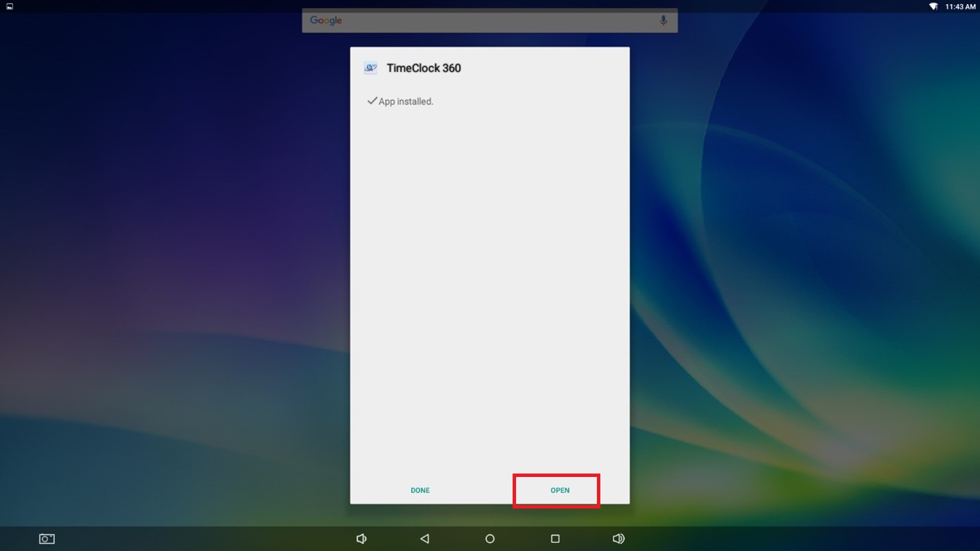Tap DONE to dismiss the installer
Screen dimensions: 980x551
pos(420,491)
